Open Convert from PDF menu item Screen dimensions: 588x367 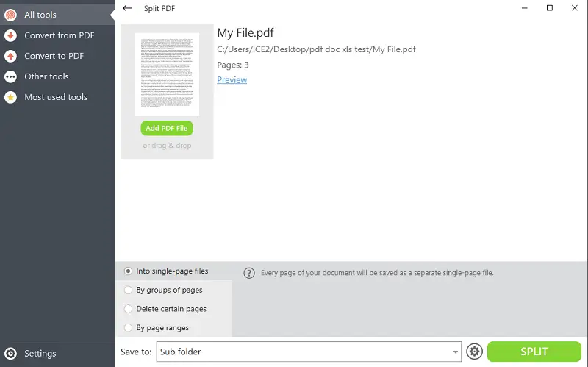57,35
